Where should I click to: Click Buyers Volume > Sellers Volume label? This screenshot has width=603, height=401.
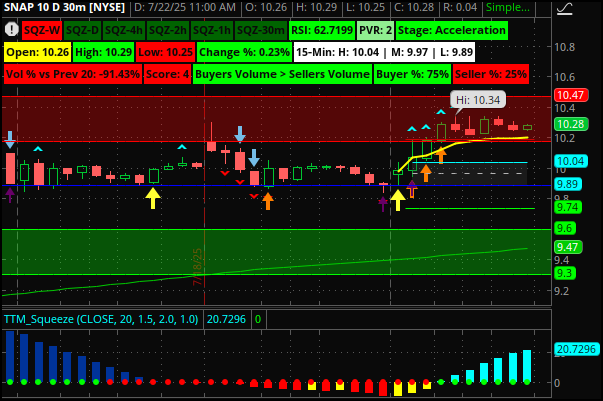[282, 74]
